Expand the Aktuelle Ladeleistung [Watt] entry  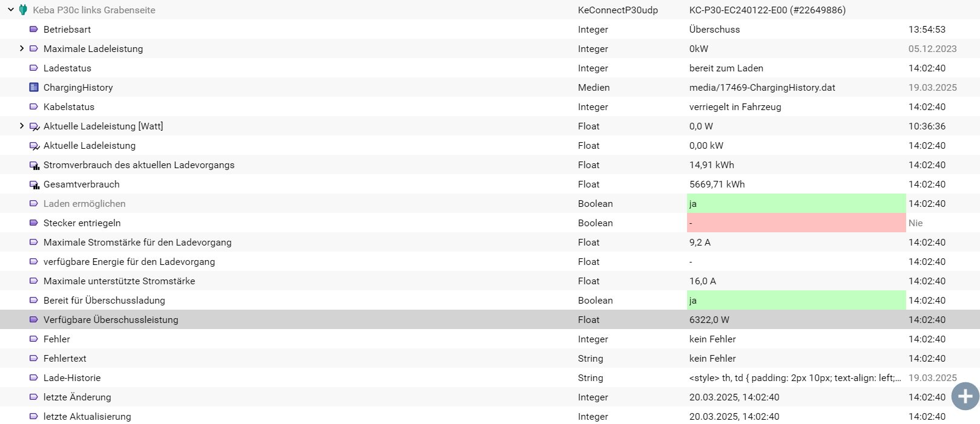(x=22, y=126)
